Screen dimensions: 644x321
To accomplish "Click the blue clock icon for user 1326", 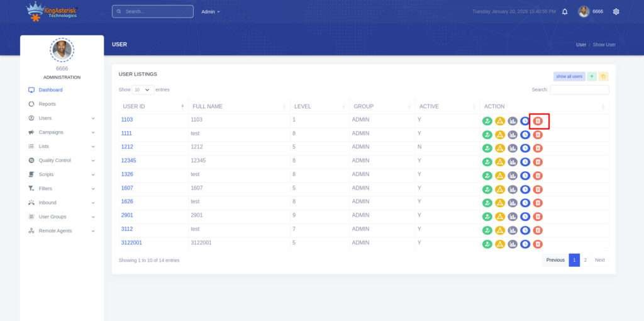I will [x=525, y=176].
